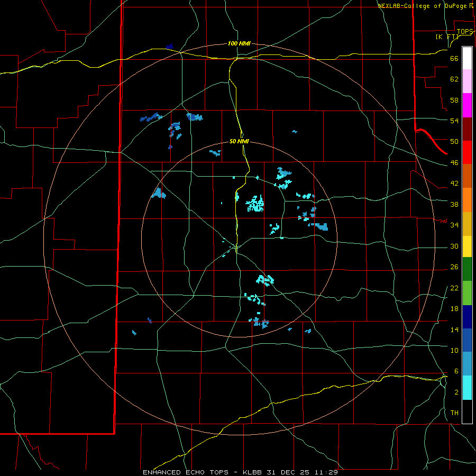
Task: Click the "50 NMI" range ring label
Action: coord(239,141)
